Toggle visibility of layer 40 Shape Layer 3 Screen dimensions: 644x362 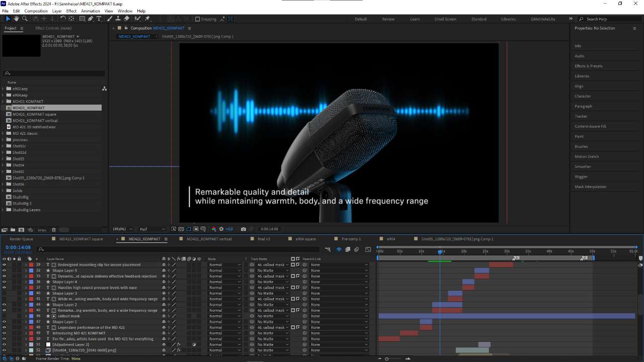tap(4, 293)
